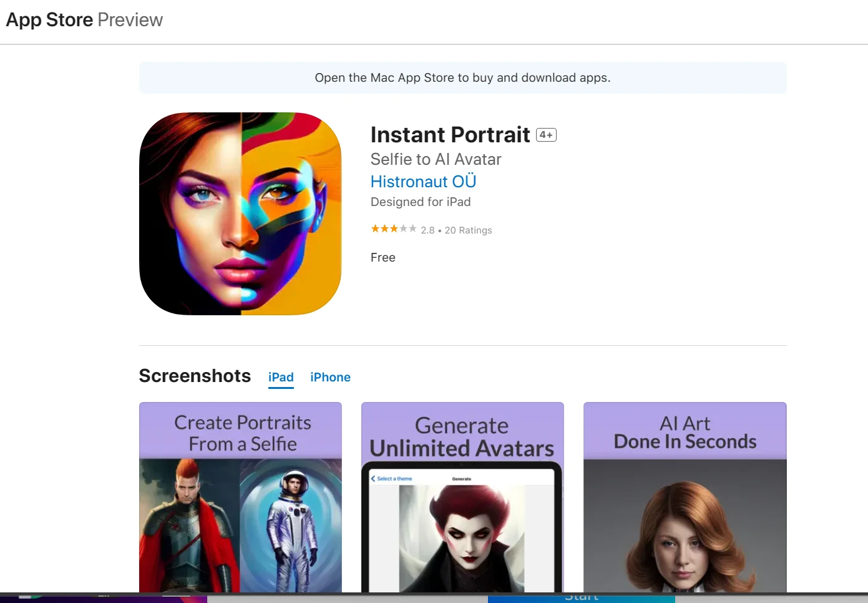Click the Free price label
868x603 pixels.
tap(383, 257)
